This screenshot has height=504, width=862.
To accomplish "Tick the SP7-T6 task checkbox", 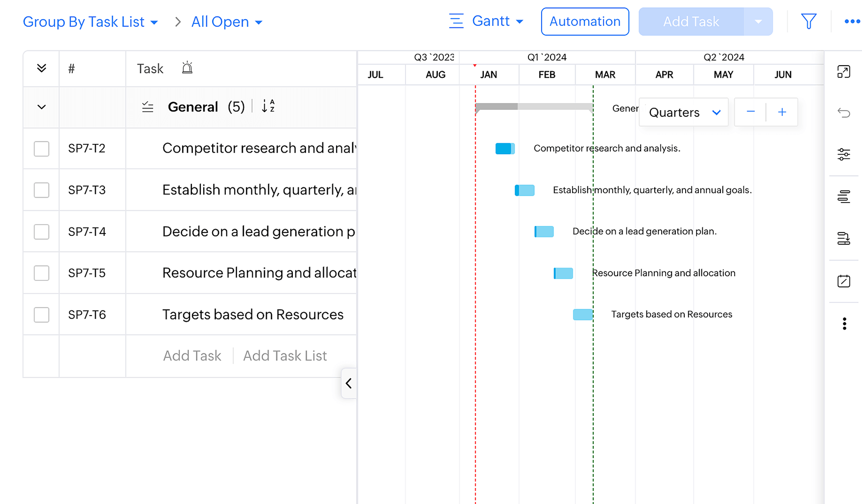I will [42, 315].
